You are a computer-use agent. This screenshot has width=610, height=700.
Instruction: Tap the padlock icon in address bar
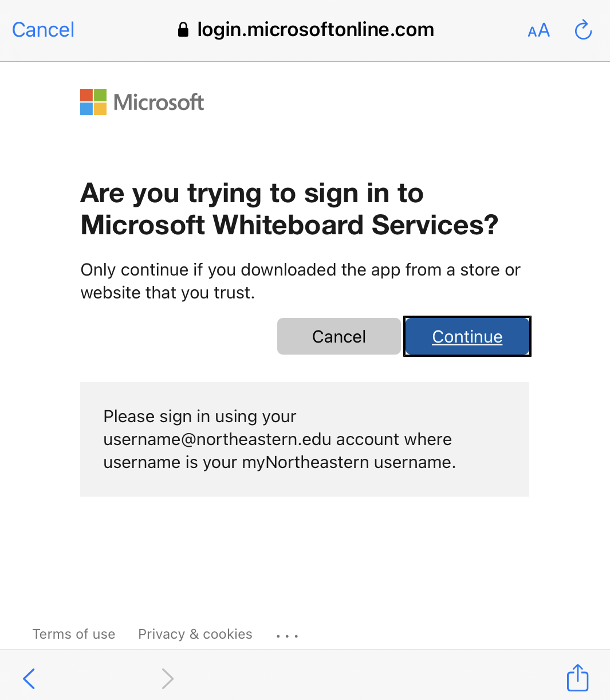183,30
